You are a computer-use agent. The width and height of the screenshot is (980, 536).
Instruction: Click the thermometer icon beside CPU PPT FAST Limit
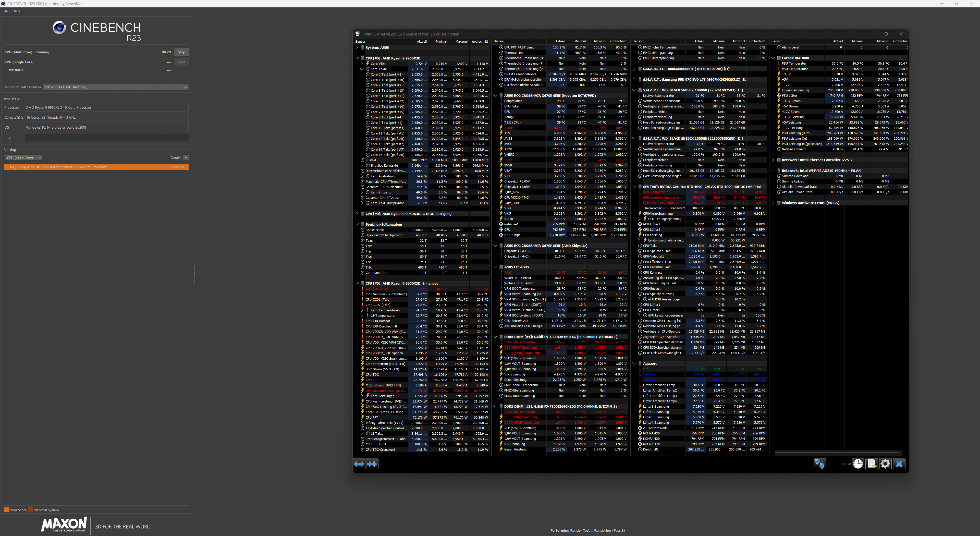coord(501,47)
